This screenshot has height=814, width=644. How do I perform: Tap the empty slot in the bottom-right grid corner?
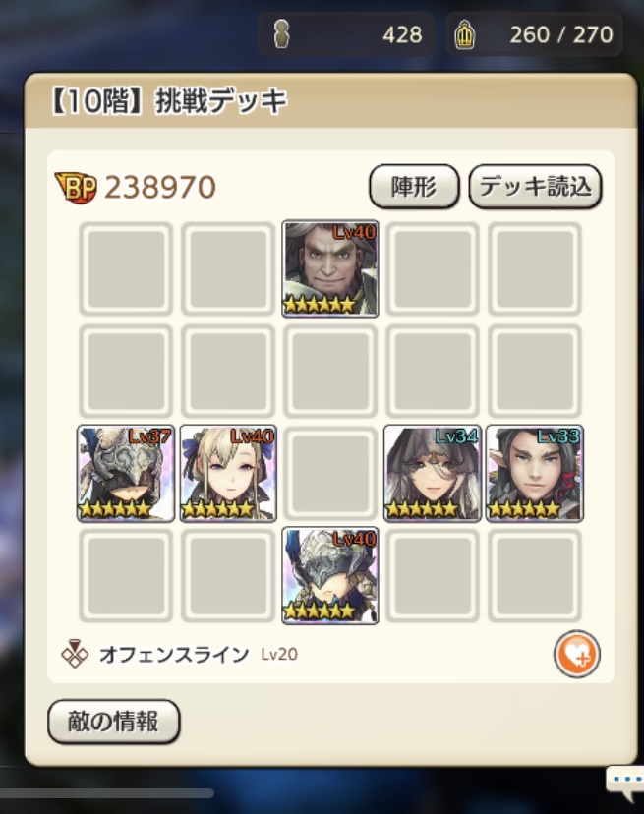(x=535, y=575)
